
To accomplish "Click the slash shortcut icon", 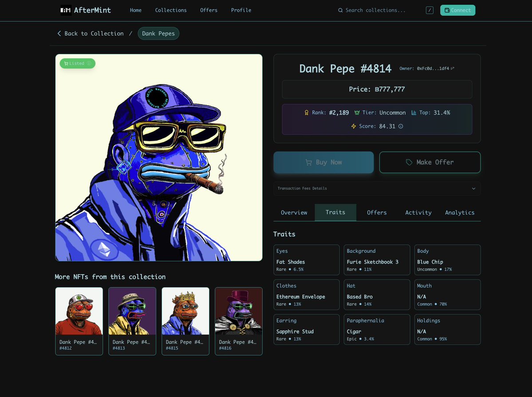I will coord(430,10).
